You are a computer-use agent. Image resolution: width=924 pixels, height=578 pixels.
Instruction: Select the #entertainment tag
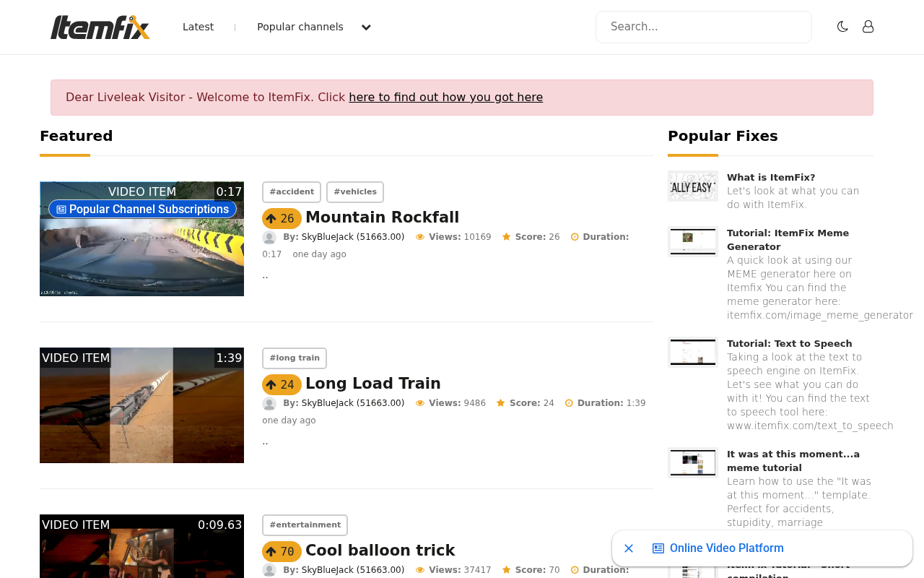point(305,525)
